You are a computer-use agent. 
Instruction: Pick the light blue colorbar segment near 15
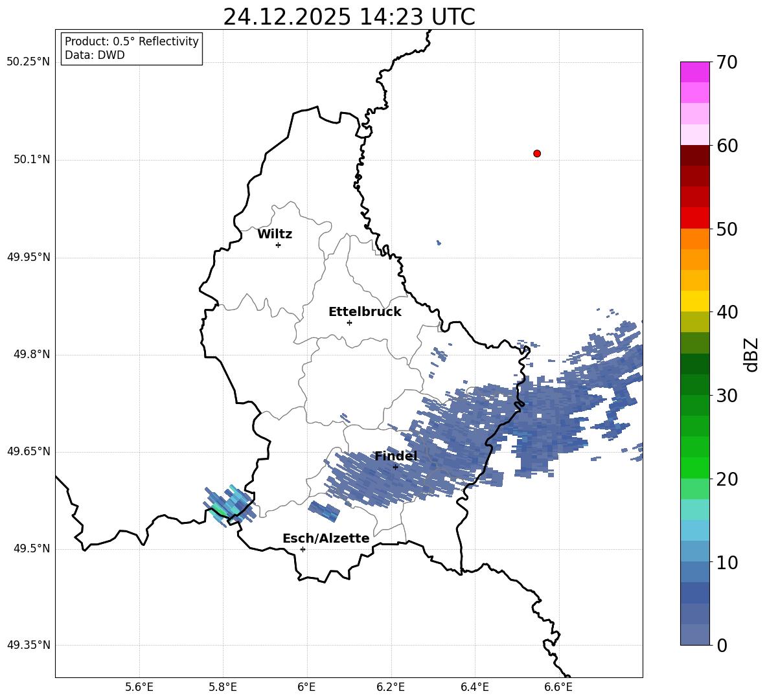694,530
